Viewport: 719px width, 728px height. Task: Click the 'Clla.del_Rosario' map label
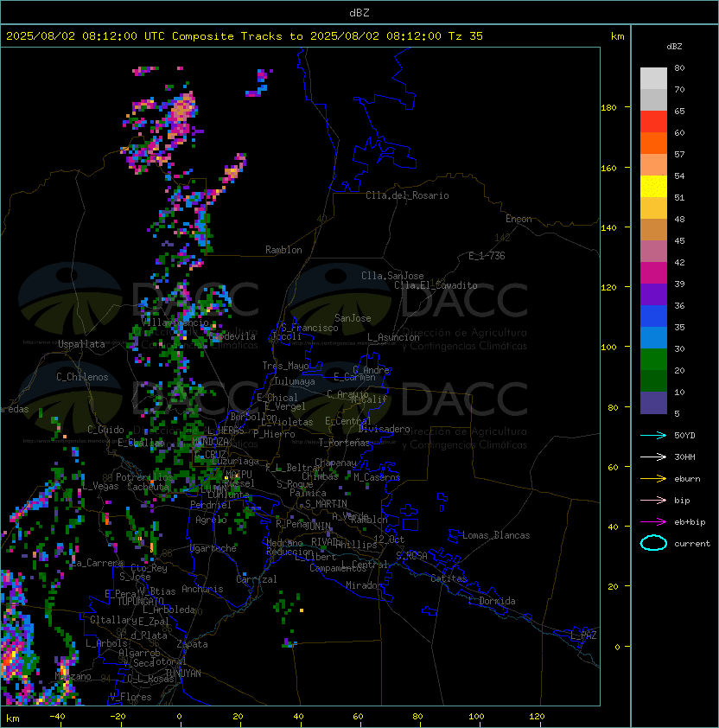point(407,195)
